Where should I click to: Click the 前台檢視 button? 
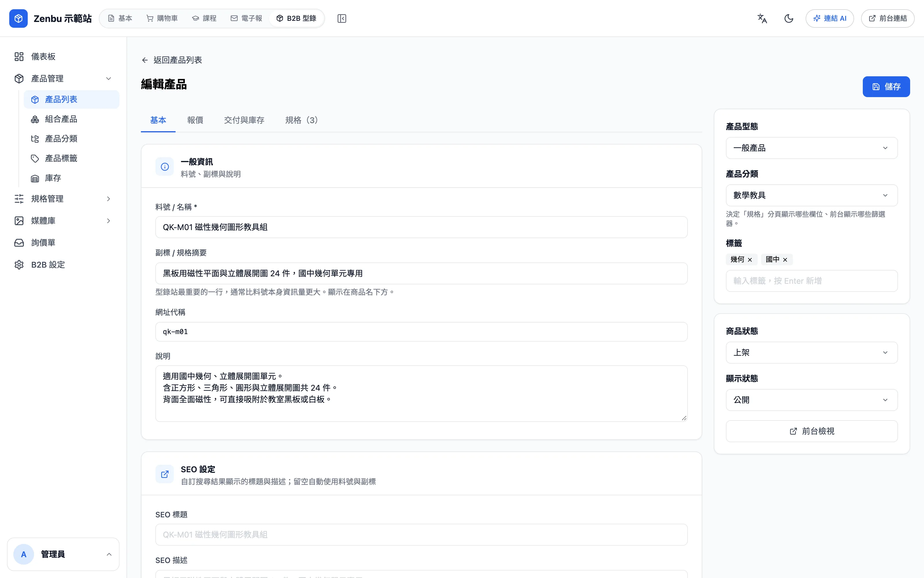[811, 431]
